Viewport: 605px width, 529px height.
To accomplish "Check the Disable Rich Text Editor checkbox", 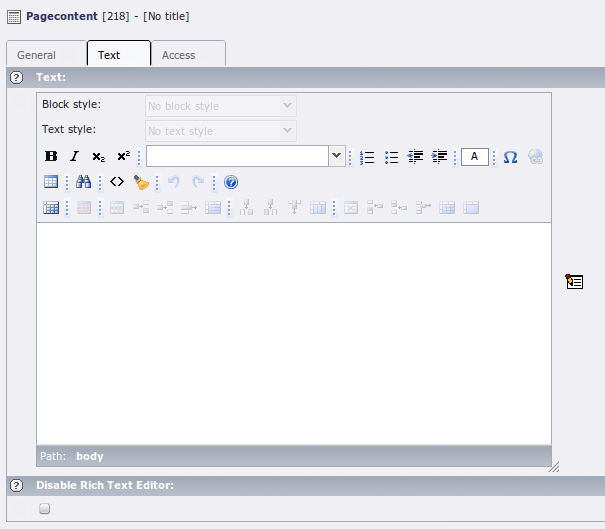I will pyautogui.click(x=44, y=508).
